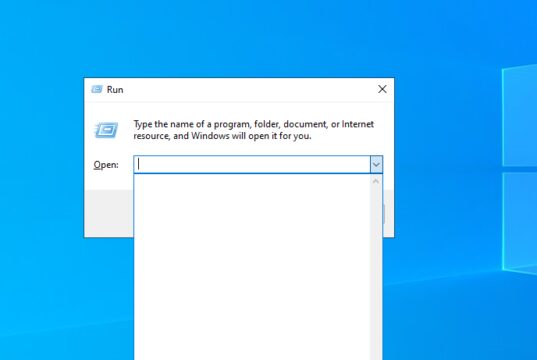Image resolution: width=537 pixels, height=360 pixels.
Task: Click the "Open:" label
Action: tap(106, 165)
